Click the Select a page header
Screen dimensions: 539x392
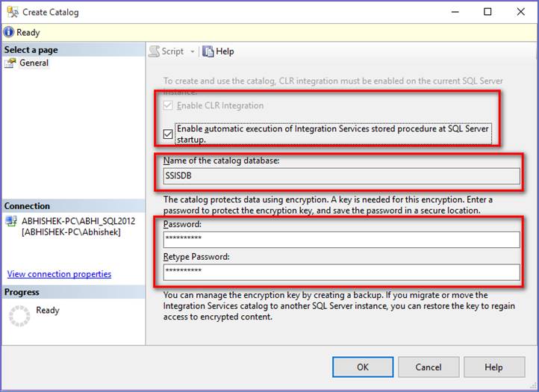(x=73, y=50)
